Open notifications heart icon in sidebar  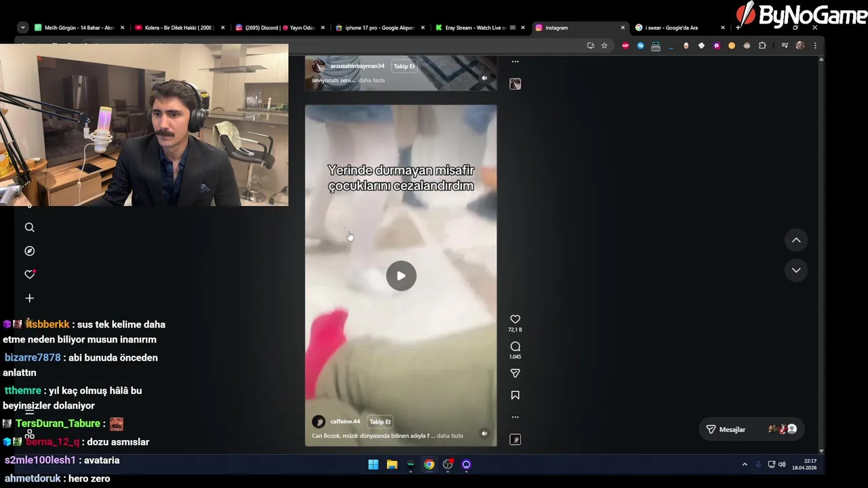pyautogui.click(x=29, y=274)
